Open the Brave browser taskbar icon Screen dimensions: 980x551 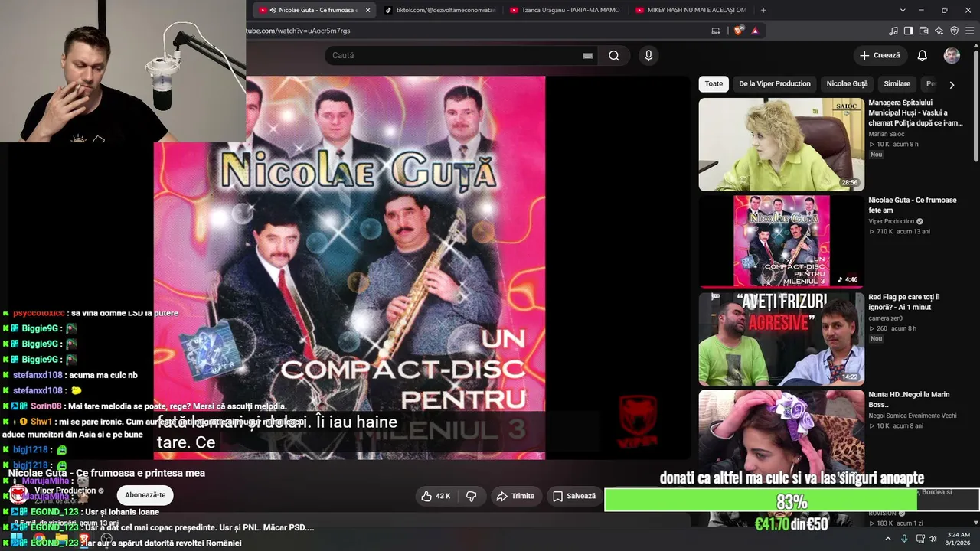84,540
